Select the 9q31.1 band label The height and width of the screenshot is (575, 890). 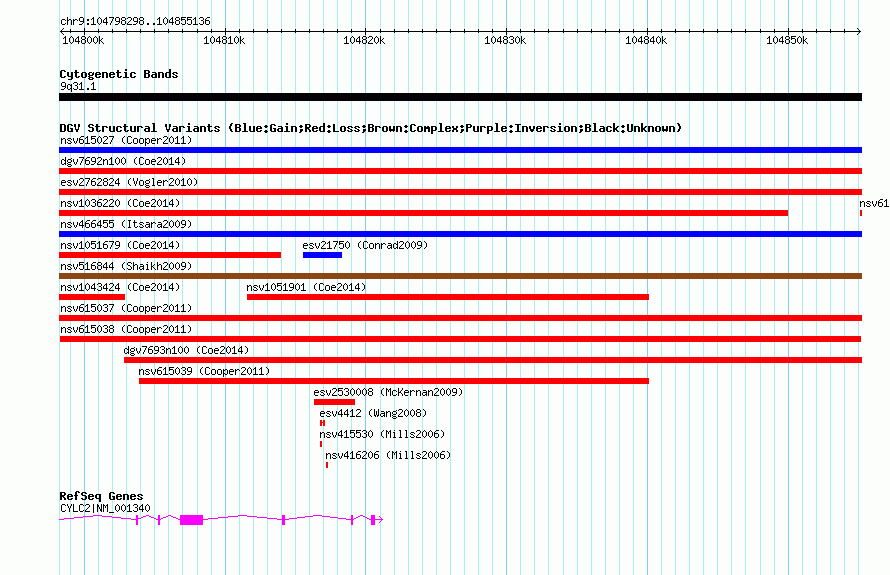(78, 86)
